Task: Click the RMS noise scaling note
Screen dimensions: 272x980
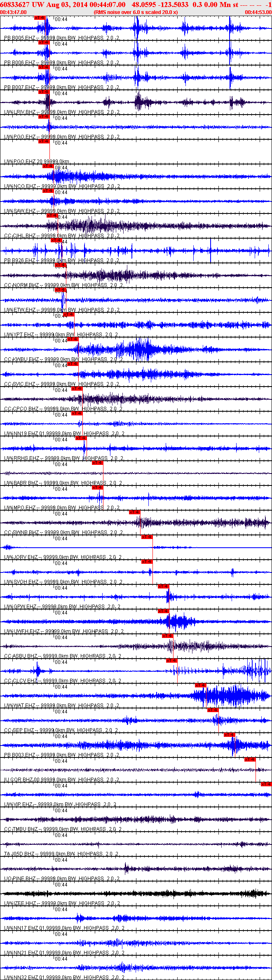Action: 136,12
